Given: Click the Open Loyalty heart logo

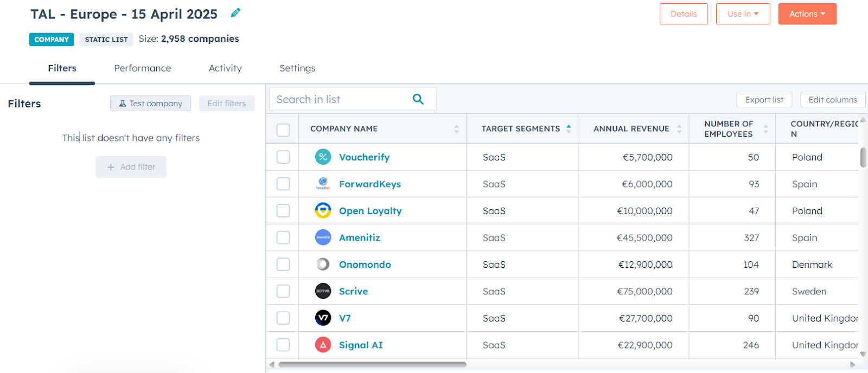Looking at the screenshot, I should click(x=323, y=211).
